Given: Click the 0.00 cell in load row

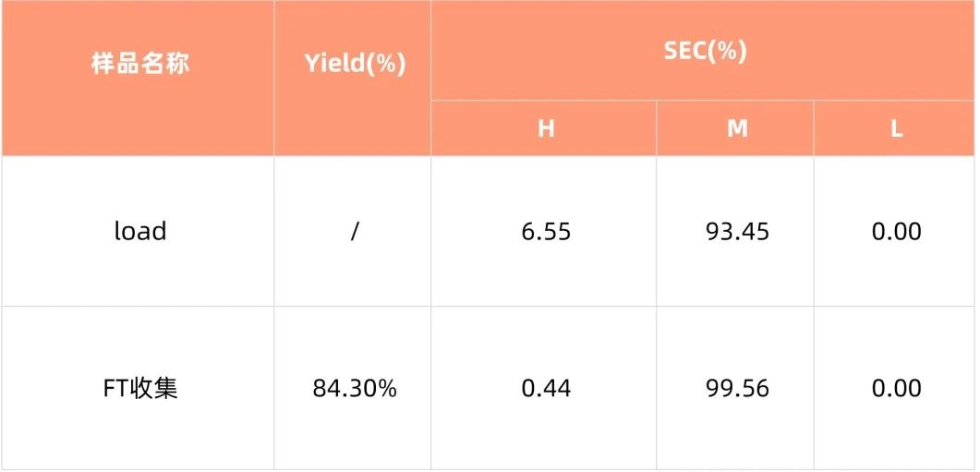Looking at the screenshot, I should 896,231.
